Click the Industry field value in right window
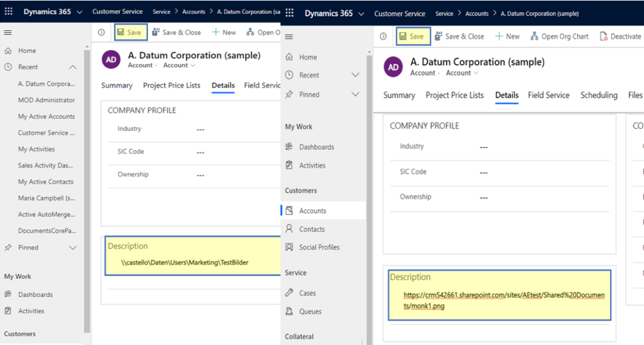The width and height of the screenshot is (644, 345). tap(484, 147)
